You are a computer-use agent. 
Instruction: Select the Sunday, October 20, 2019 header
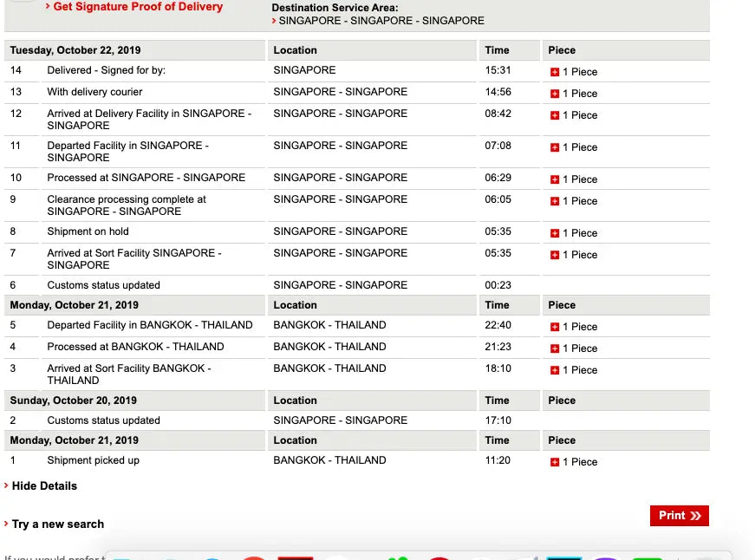click(73, 400)
